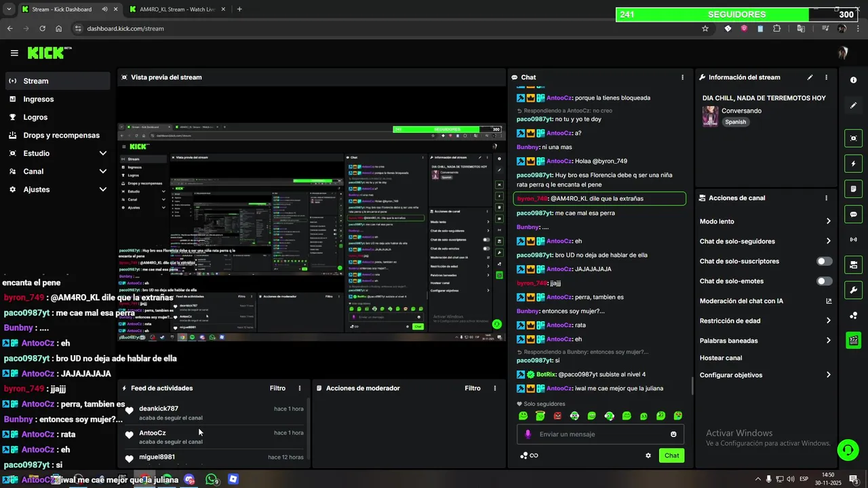Click the SEGUIDORES goal progress bar
The image size is (868, 488).
738,14
